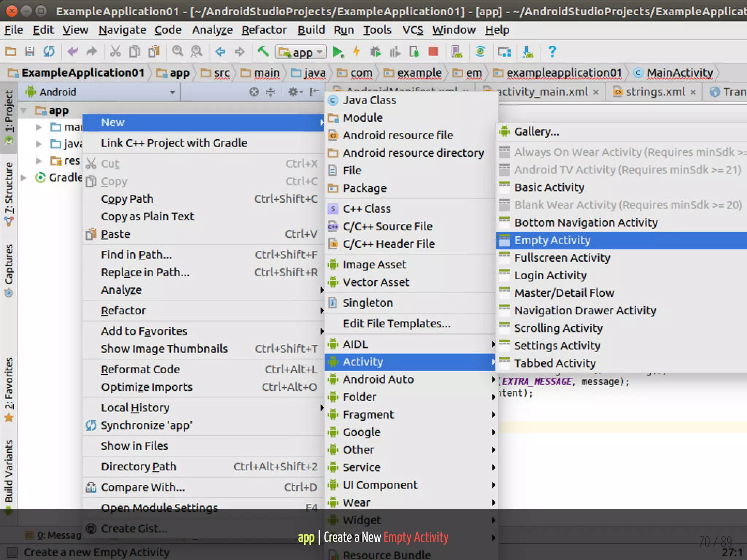Click the src breadcrumb
The width and height of the screenshot is (747, 560).
point(221,73)
